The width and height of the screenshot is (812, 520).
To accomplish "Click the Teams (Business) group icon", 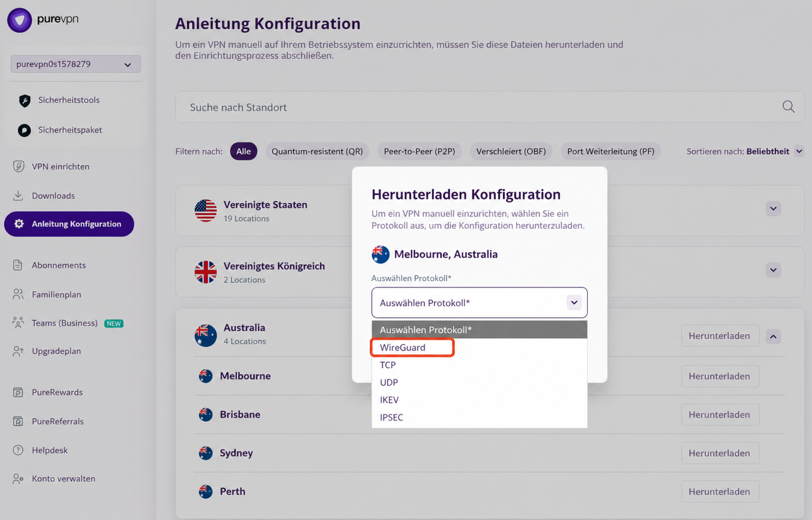I will click(x=18, y=323).
